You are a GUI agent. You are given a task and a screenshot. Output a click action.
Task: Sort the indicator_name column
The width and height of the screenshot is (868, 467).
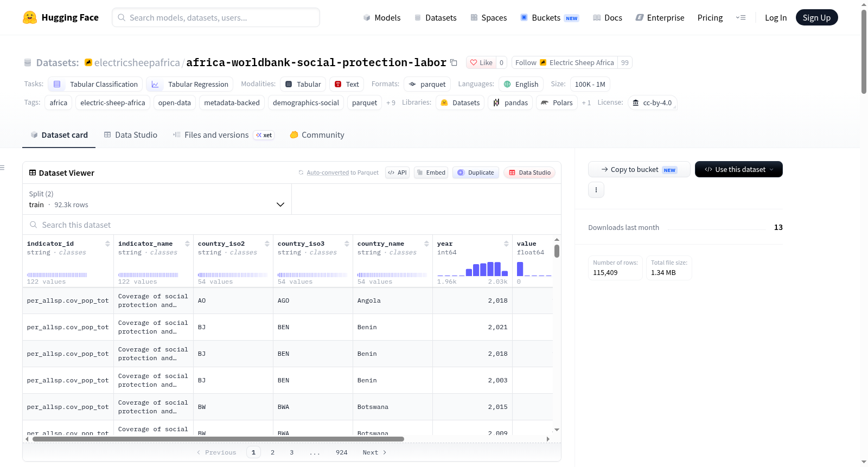(x=187, y=244)
